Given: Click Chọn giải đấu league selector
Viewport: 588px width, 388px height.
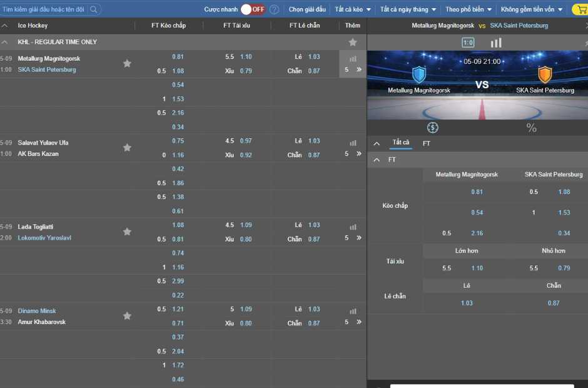Looking at the screenshot, I should (307, 9).
